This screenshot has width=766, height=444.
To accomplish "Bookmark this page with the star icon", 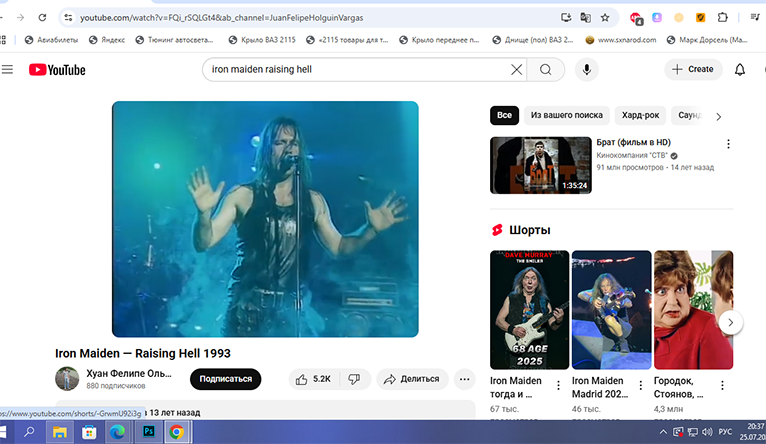I will [x=605, y=17].
